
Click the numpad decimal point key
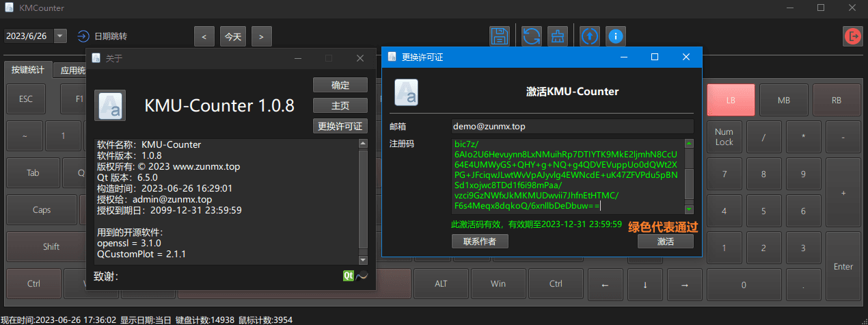point(803,284)
